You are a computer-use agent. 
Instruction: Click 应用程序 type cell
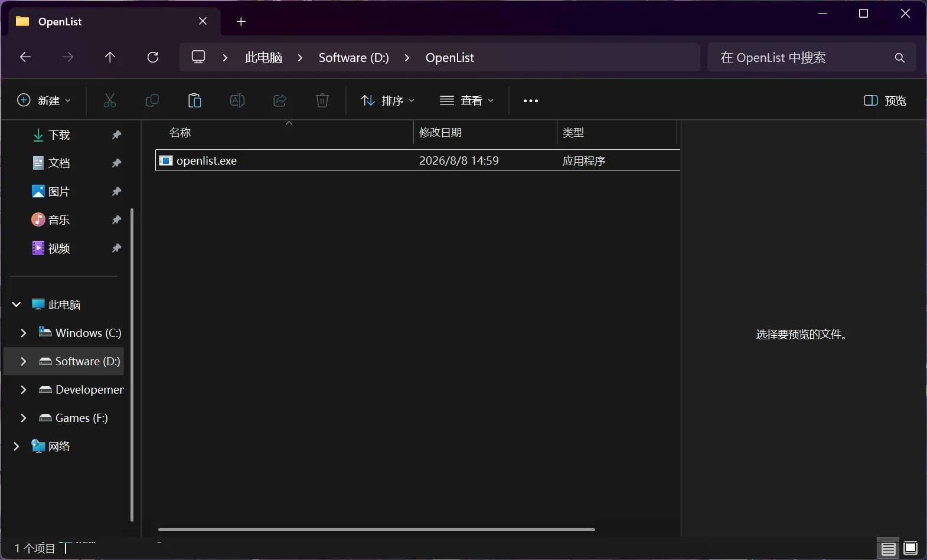584,161
